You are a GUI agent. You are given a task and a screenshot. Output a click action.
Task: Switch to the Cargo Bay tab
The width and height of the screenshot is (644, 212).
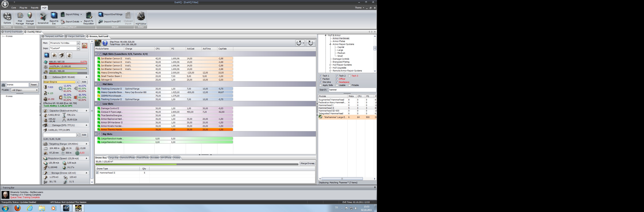point(113,158)
